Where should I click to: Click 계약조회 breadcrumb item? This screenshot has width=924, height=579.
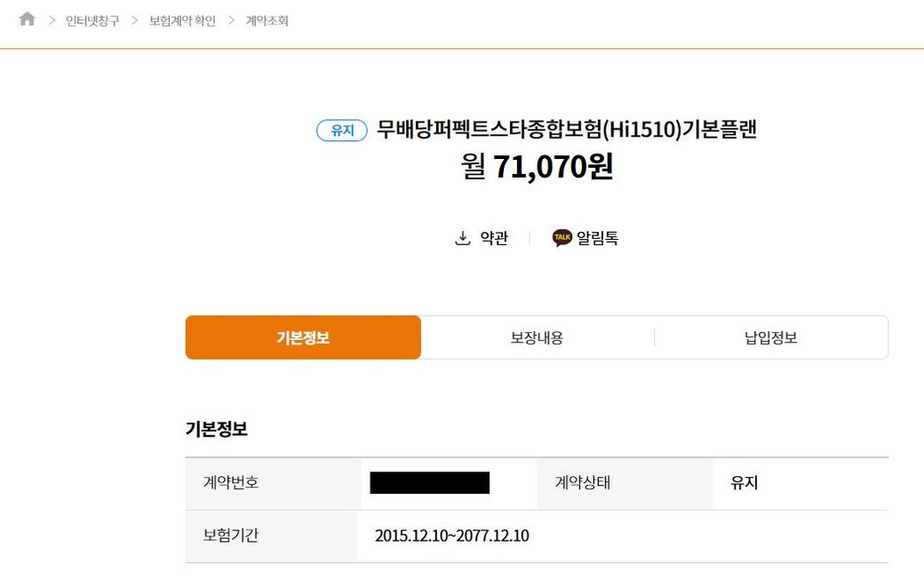point(267,20)
